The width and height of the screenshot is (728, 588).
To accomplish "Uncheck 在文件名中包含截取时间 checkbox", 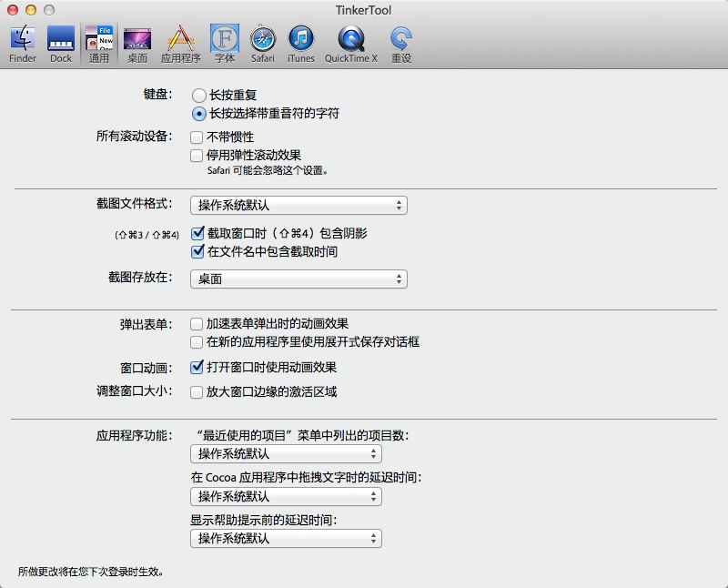I will pos(197,251).
